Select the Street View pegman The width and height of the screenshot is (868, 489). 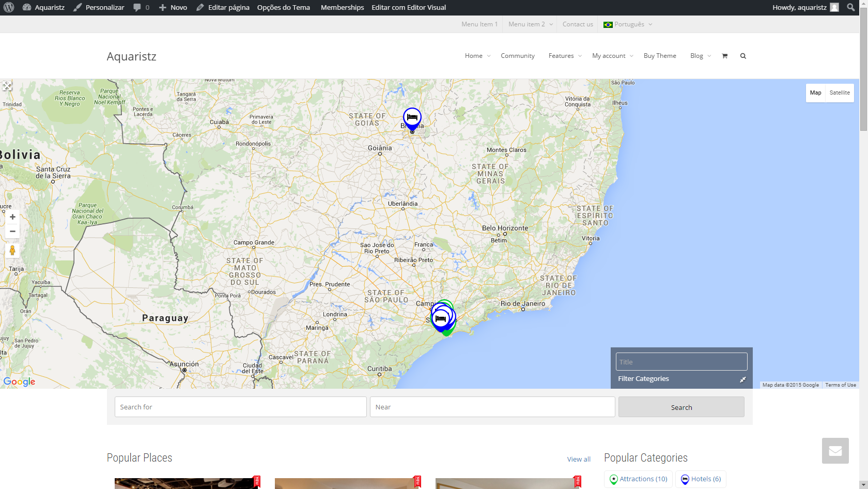[12, 251]
